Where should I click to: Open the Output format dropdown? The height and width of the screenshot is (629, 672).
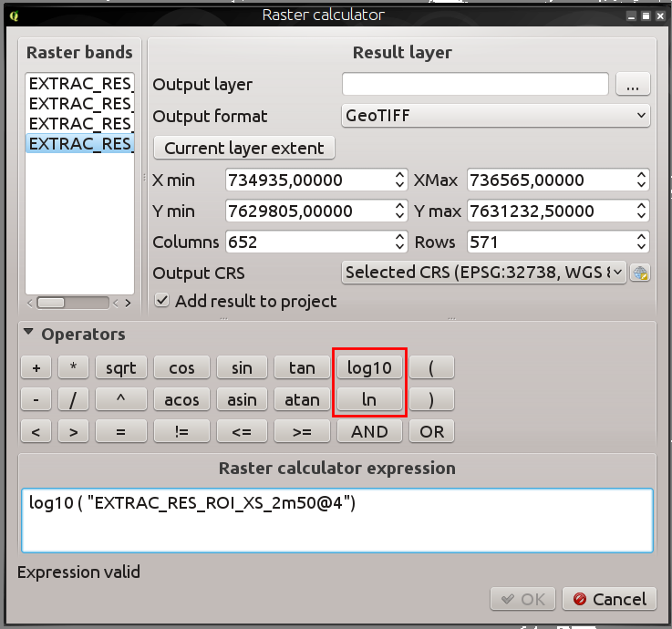pyautogui.click(x=495, y=116)
